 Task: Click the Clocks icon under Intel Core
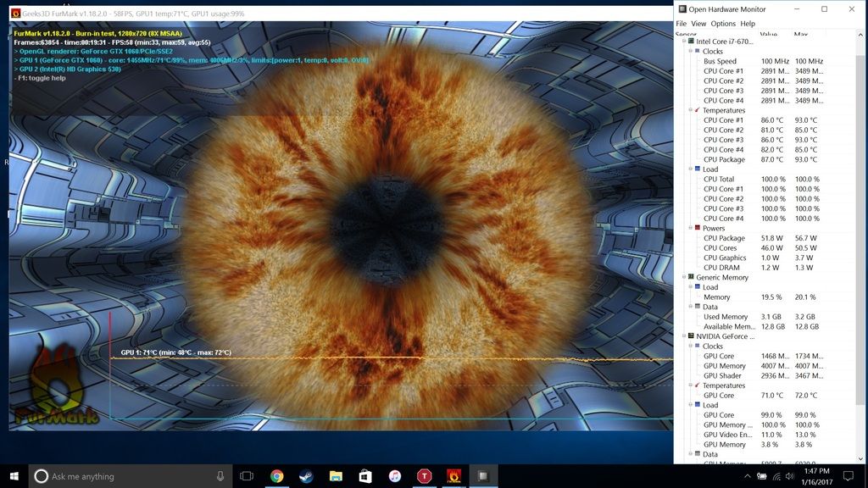tap(698, 51)
